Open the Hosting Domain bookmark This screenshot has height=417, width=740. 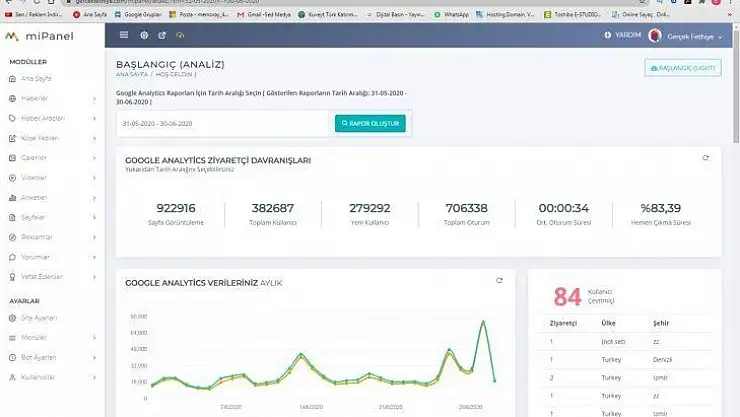505,15
